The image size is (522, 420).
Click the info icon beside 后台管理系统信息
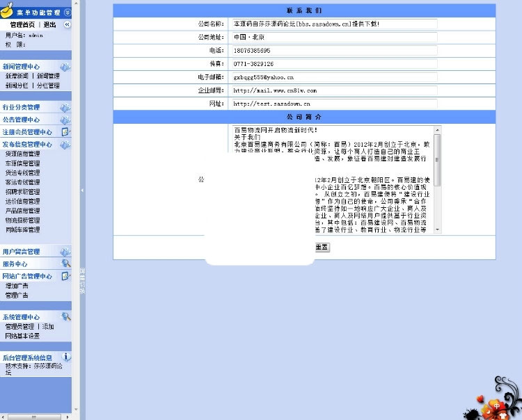pyautogui.click(x=67, y=357)
